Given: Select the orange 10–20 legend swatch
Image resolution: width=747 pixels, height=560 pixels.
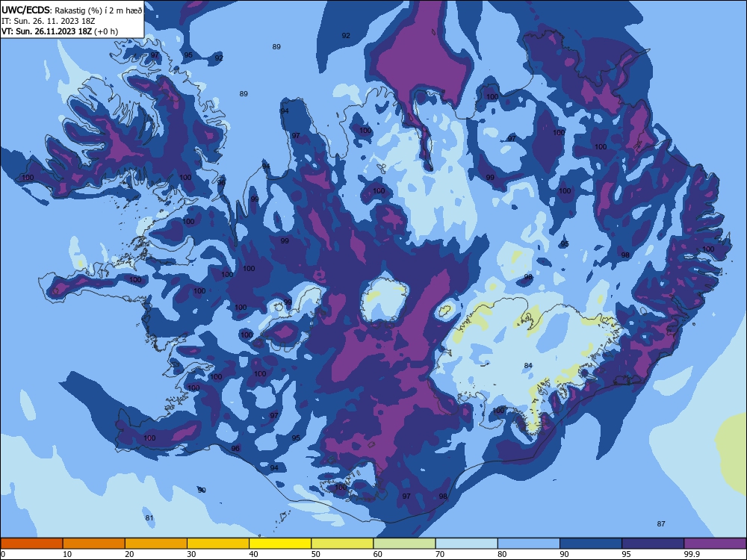Looking at the screenshot, I should pos(94,544).
